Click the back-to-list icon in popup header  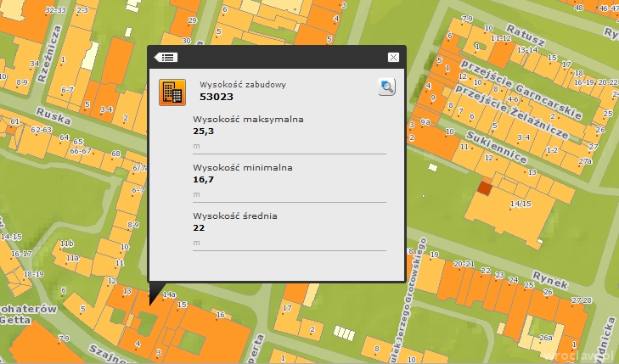(x=166, y=57)
